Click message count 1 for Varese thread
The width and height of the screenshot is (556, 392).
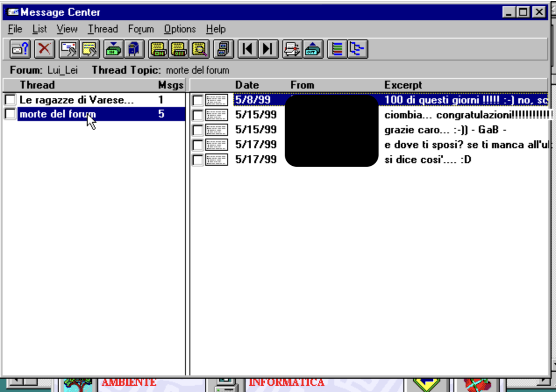[x=161, y=100]
